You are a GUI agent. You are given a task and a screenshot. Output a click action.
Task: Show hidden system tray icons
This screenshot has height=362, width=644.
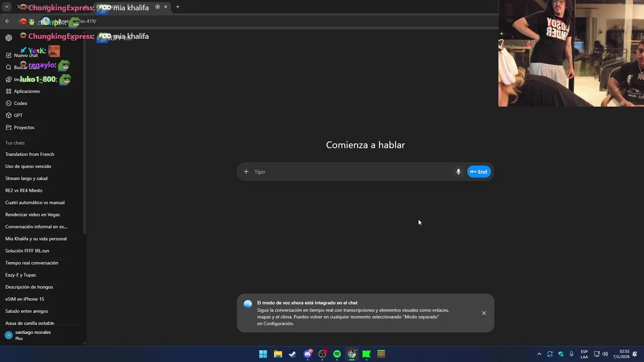tap(539, 354)
